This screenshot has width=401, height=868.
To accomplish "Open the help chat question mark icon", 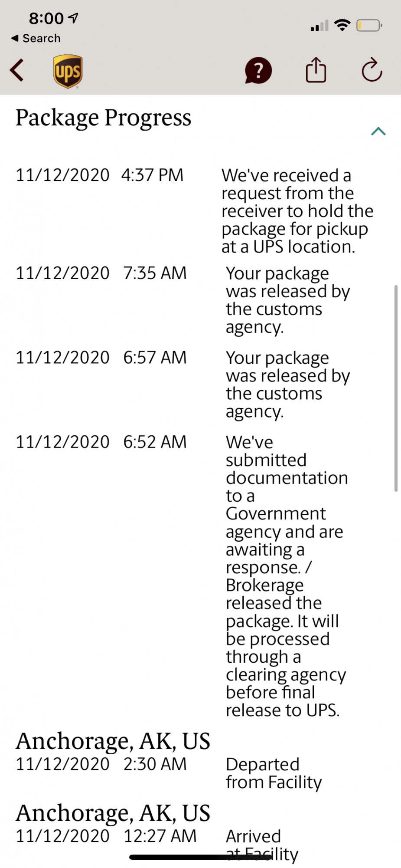I will (258, 70).
